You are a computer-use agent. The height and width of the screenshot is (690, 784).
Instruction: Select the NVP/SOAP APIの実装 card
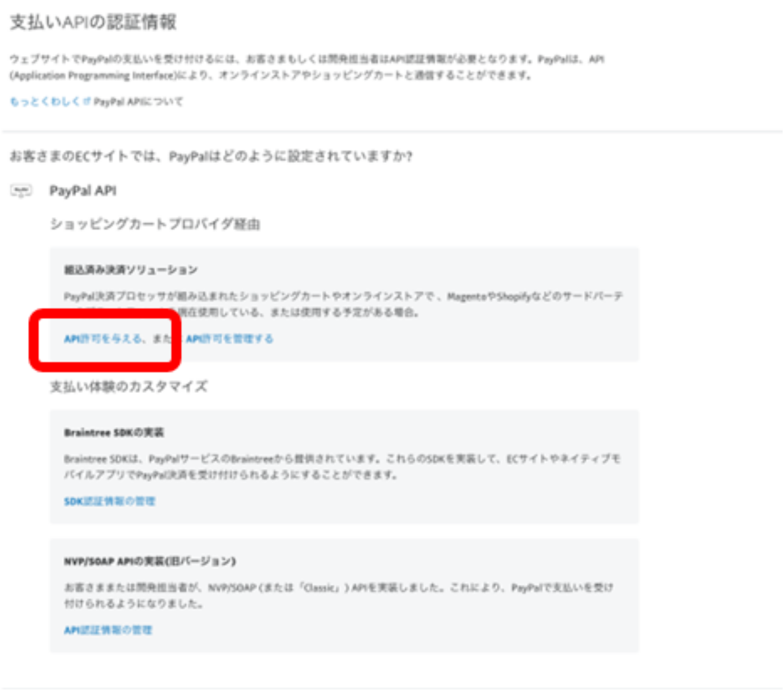click(x=345, y=596)
